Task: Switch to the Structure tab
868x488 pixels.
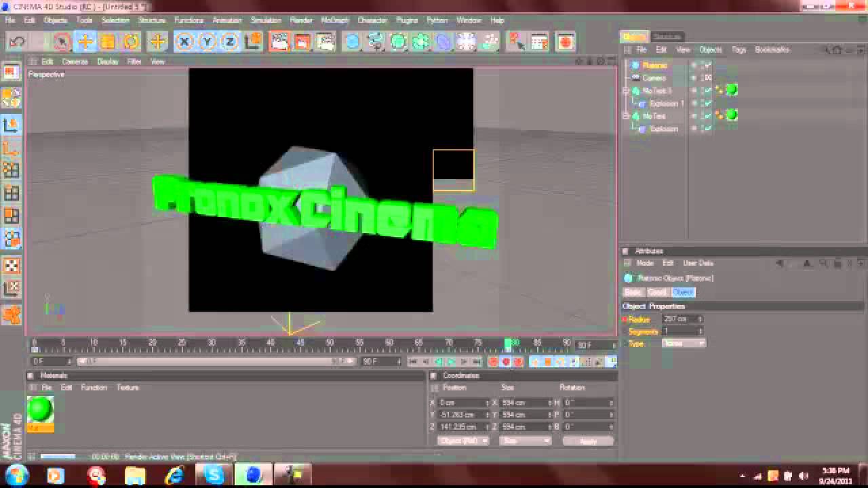Action: 667,37
